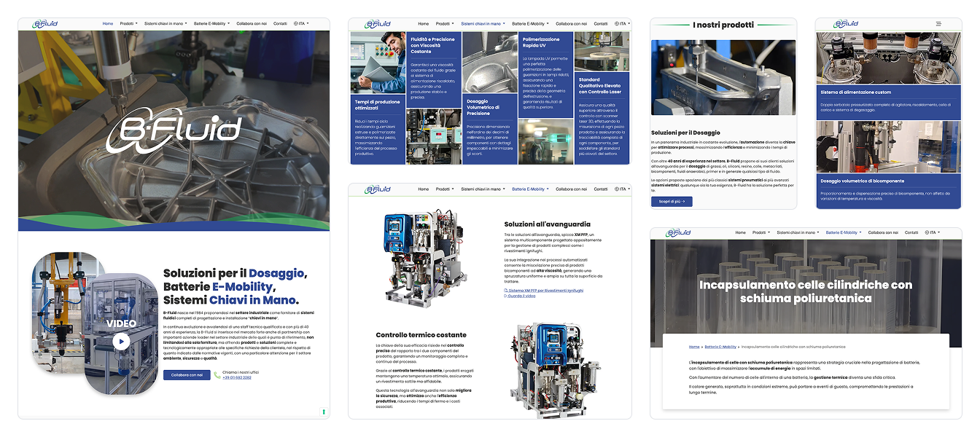Select Collabora con noi on Incapsulamento page navbar

(883, 232)
